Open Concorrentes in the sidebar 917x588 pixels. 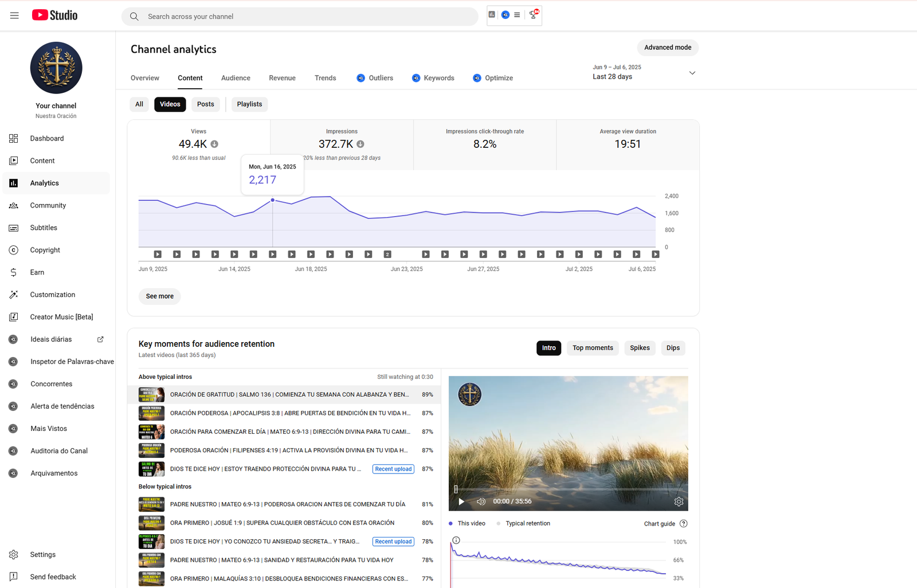56,384
